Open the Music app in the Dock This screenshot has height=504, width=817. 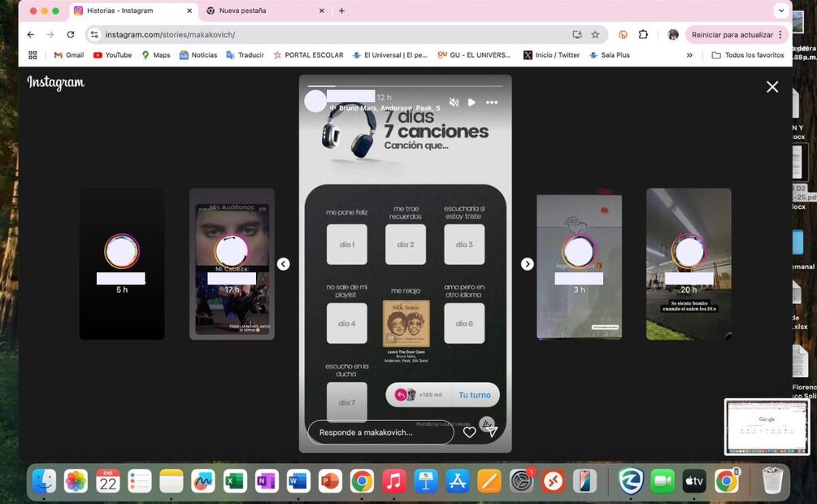394,481
